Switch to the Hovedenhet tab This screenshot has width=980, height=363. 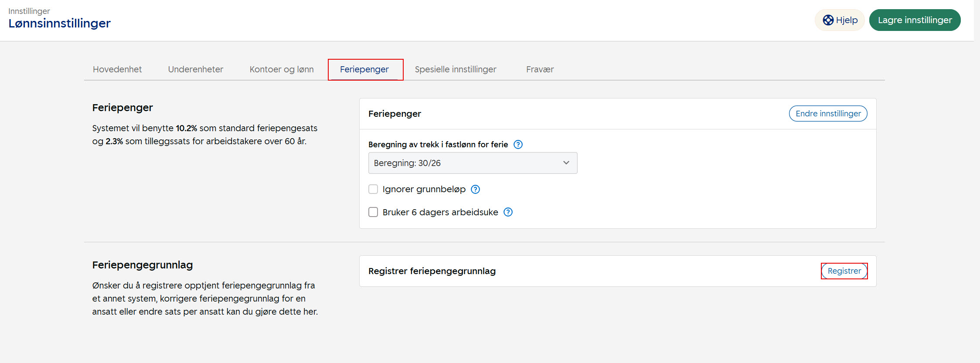117,69
